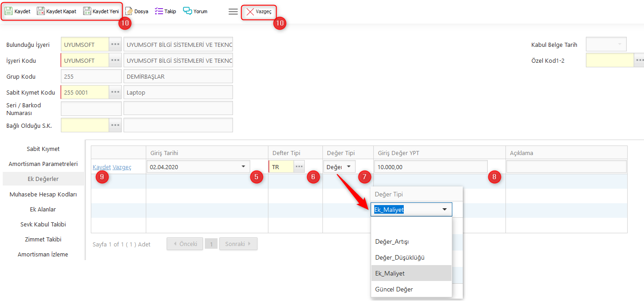The height and width of the screenshot is (301, 644).
Task: Open the Yorum comments icon
Action: 188,11
